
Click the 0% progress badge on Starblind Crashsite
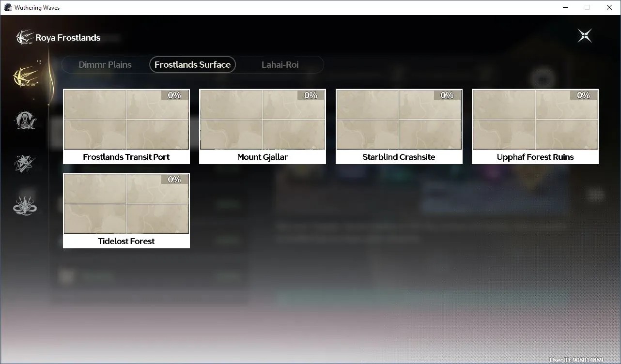pos(447,95)
